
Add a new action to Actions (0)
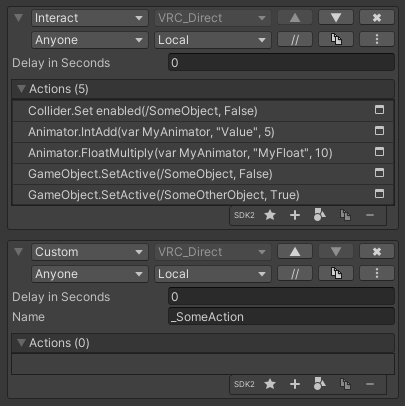pyautogui.click(x=295, y=384)
